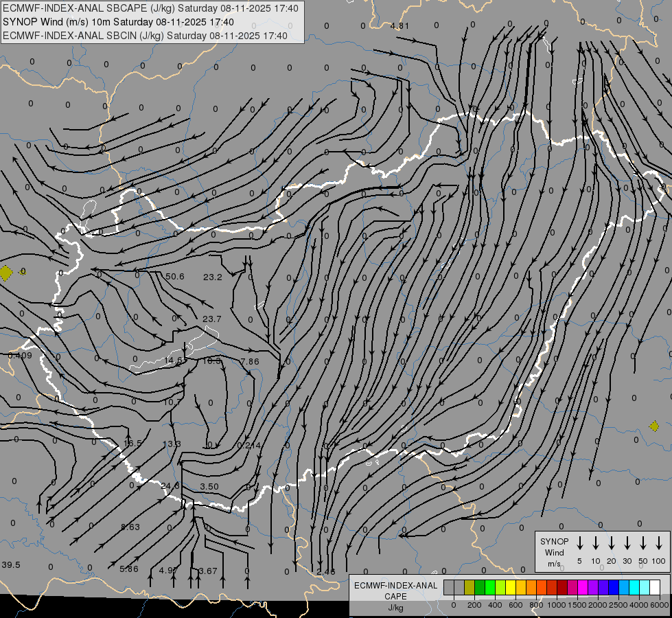
Task: Click the 5.86 CAPE value on map
Action: click(x=129, y=569)
